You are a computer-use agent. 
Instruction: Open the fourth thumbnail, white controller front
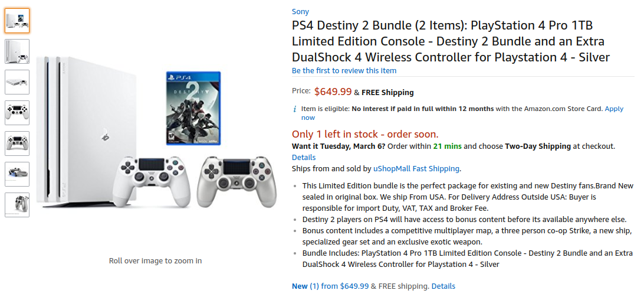[x=17, y=113]
